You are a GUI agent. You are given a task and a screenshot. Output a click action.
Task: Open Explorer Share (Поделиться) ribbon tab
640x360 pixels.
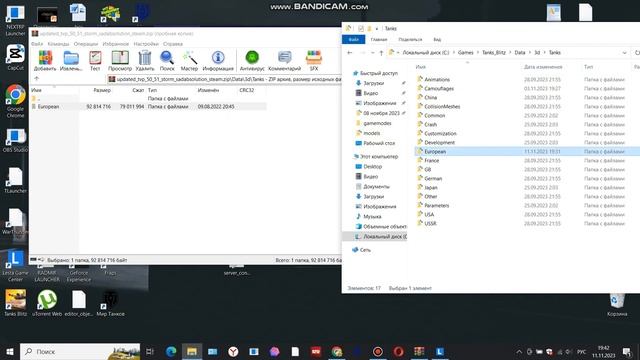click(x=410, y=40)
